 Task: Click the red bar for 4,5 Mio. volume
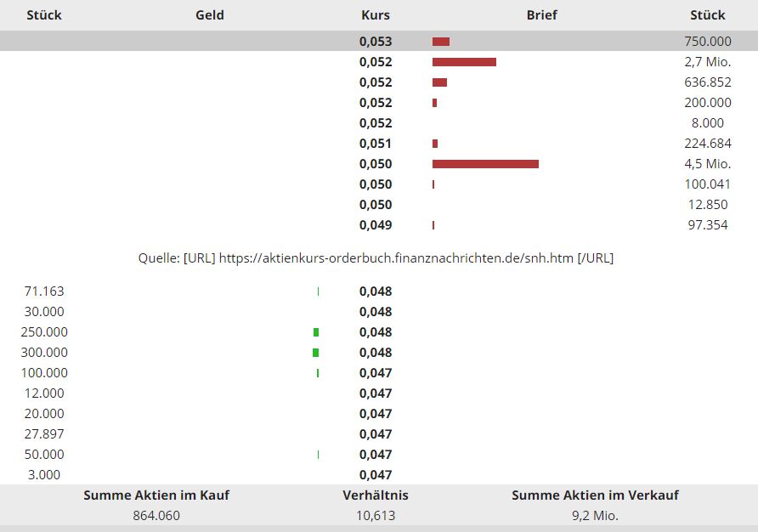pos(485,164)
